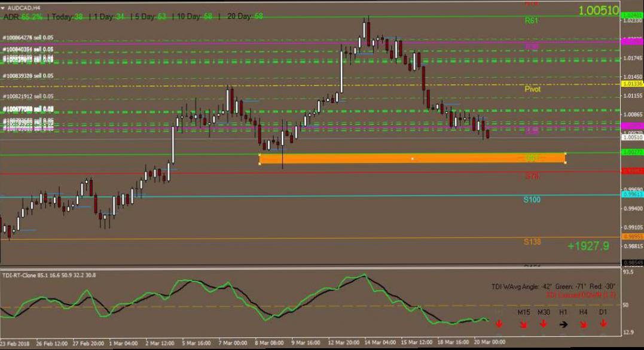Image resolution: width=644 pixels, height=350 pixels.
Task: Click the M30 red down arrow
Action: point(543,324)
